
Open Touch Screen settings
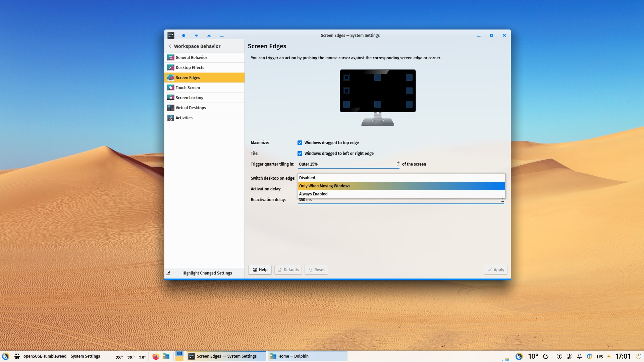(x=205, y=88)
